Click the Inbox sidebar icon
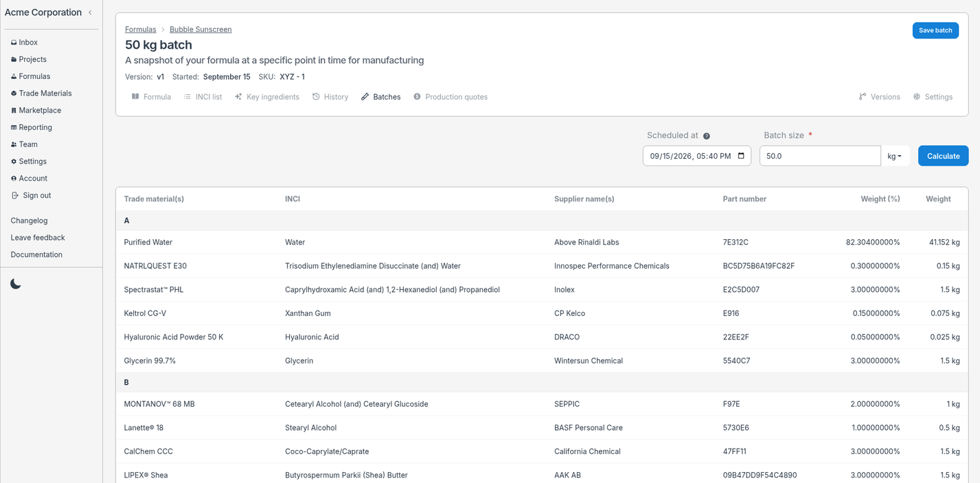Viewport: 980px width, 483px height. [x=14, y=43]
